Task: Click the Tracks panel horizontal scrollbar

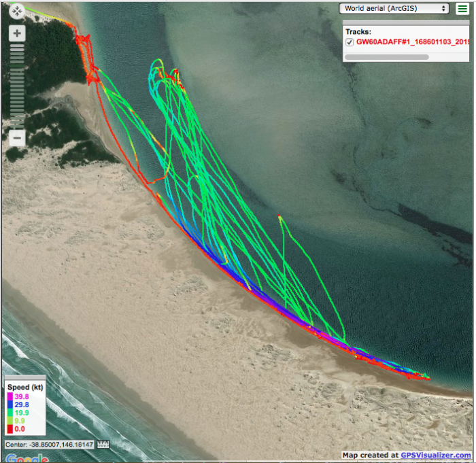Action: [386, 57]
